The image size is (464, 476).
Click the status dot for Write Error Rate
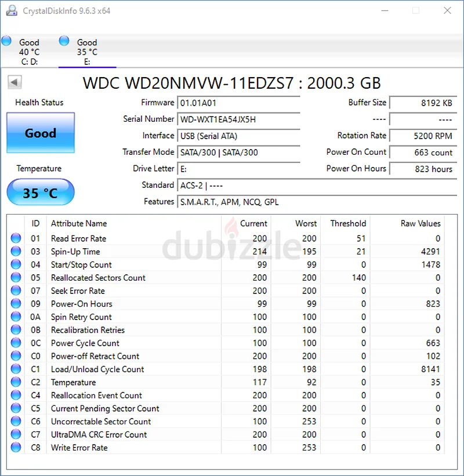(16, 447)
